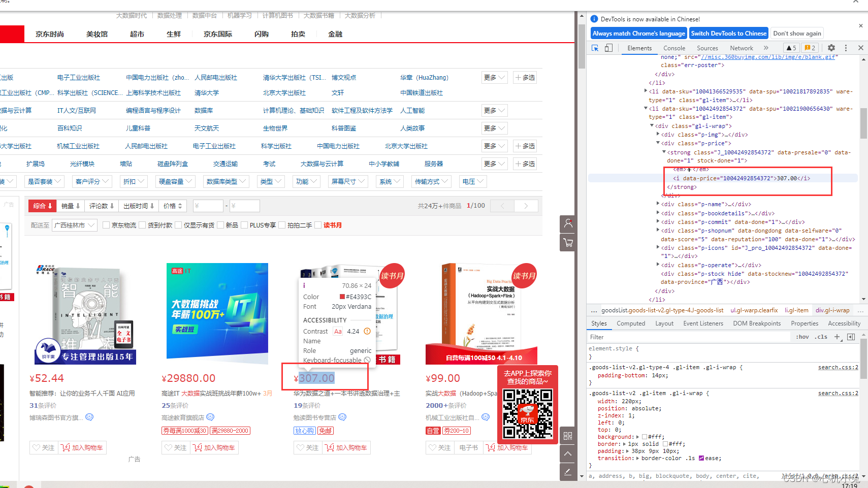This screenshot has height=488, width=868.
Task: Switch to the Console tab
Action: (674, 48)
